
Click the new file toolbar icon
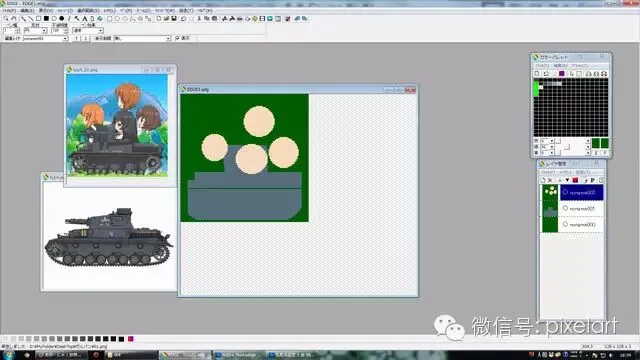click(x=159, y=19)
